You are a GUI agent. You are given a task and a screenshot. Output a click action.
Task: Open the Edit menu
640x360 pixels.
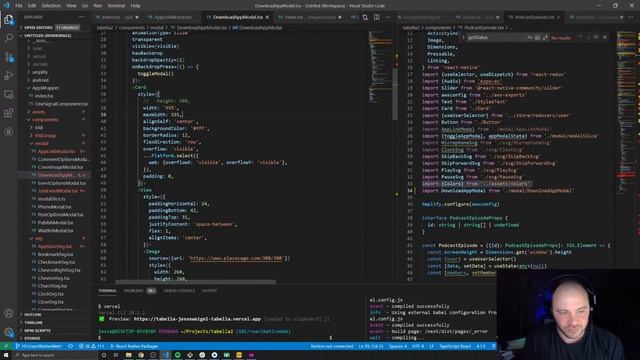[32, 6]
